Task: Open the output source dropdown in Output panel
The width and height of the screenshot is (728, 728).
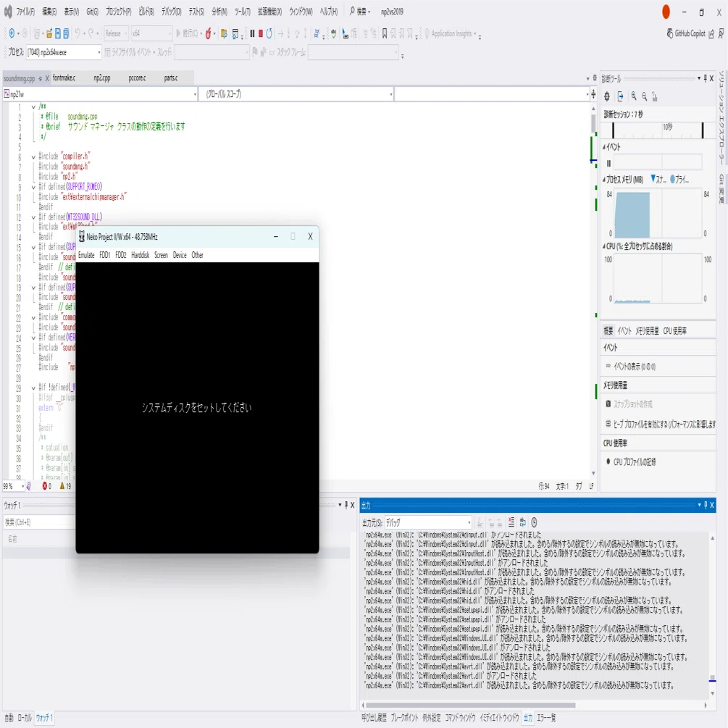Action: point(427,523)
